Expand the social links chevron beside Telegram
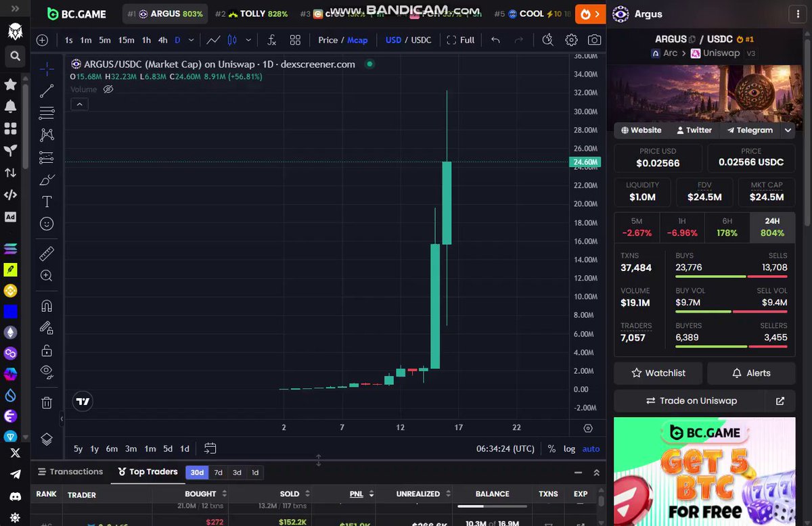This screenshot has width=812, height=526. point(788,130)
